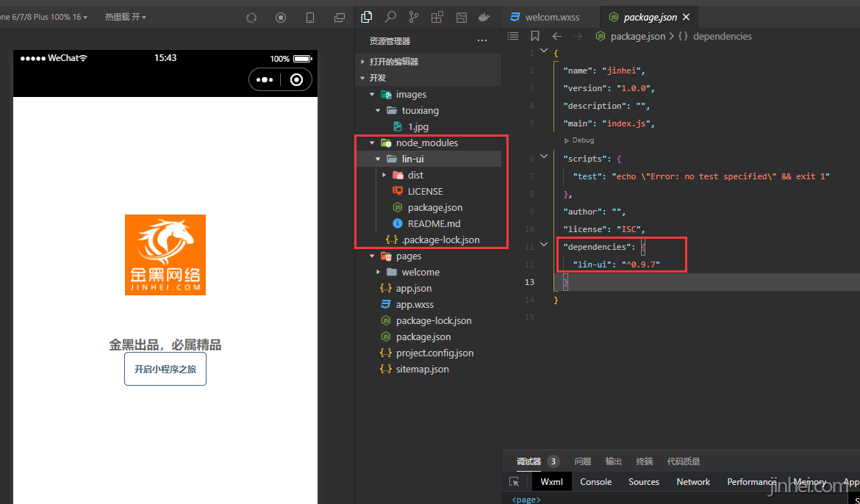This screenshot has height=504, width=860.
Task: Click the Debug codelens link
Action: click(579, 140)
